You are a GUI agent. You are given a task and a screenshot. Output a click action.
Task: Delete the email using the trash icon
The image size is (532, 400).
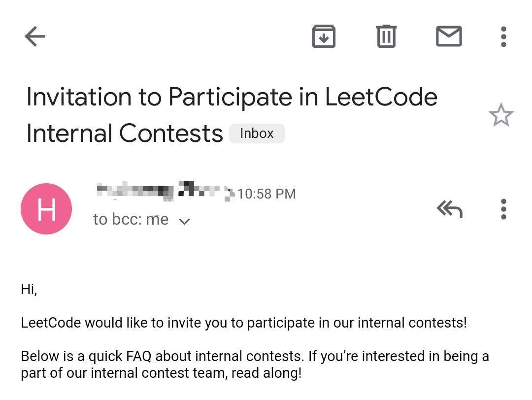[x=386, y=36]
